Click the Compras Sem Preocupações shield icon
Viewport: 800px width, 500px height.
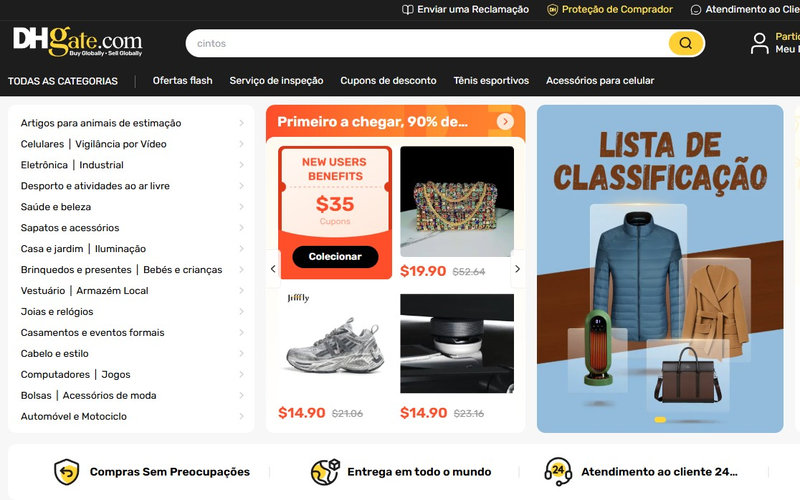click(67, 472)
